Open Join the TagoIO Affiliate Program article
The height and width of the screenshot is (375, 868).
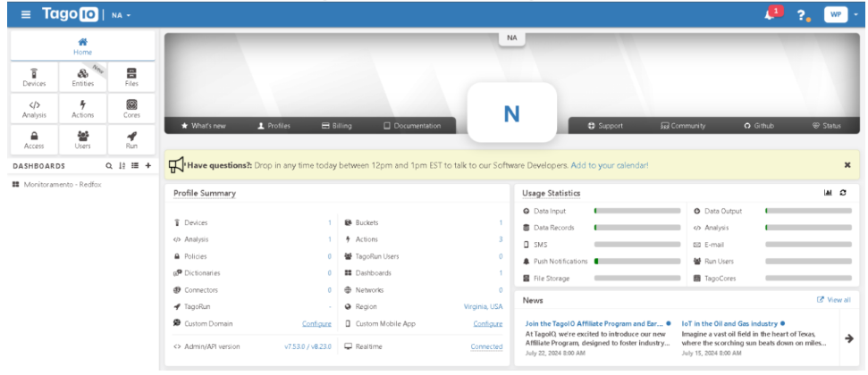click(594, 323)
